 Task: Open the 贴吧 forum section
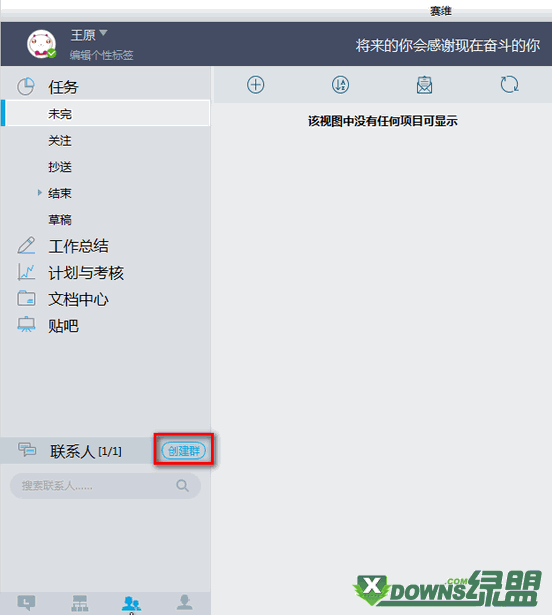coord(63,326)
